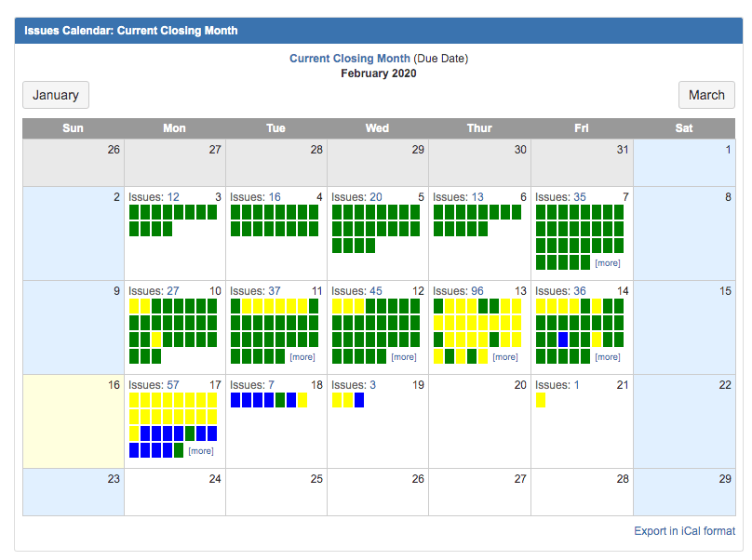Screen dimensions: 752x560
Task: Click the yellow square on February 18
Action: (302, 400)
